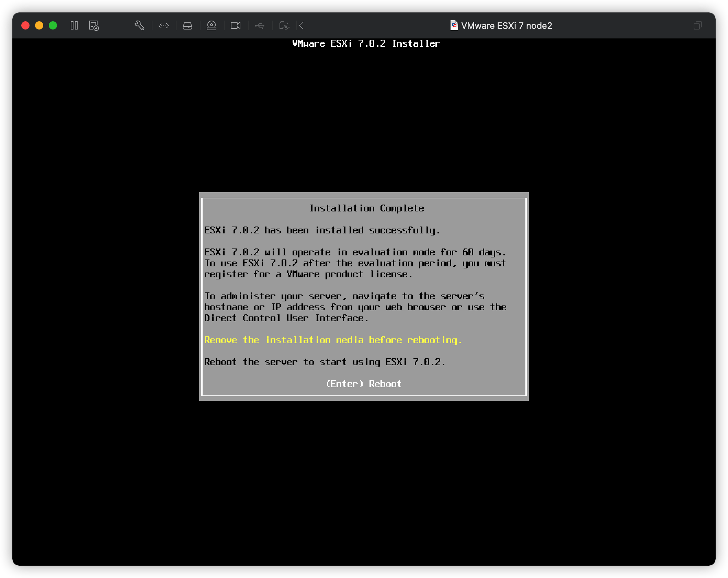The image size is (728, 578).
Task: Pause the virtual machine
Action: pyautogui.click(x=74, y=25)
